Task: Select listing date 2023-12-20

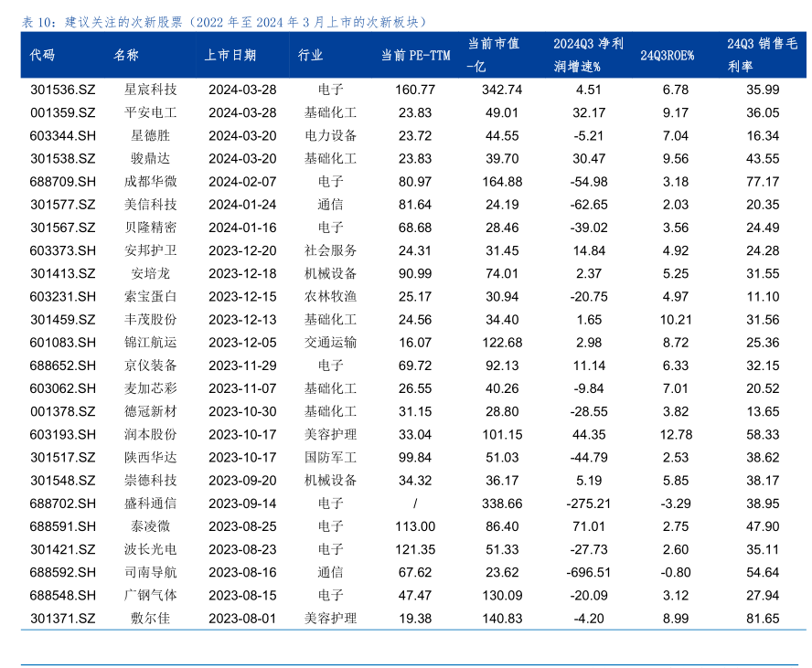Action: click(242, 250)
